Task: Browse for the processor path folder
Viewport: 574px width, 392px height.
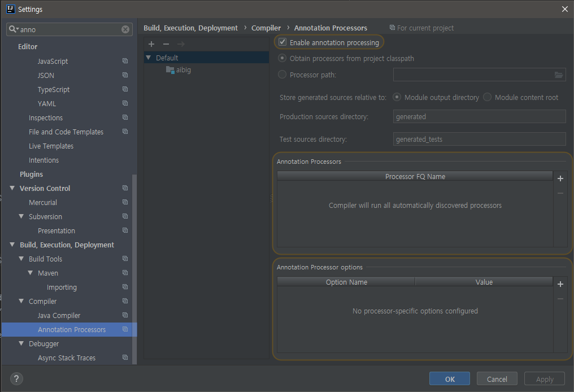Action: pos(559,75)
